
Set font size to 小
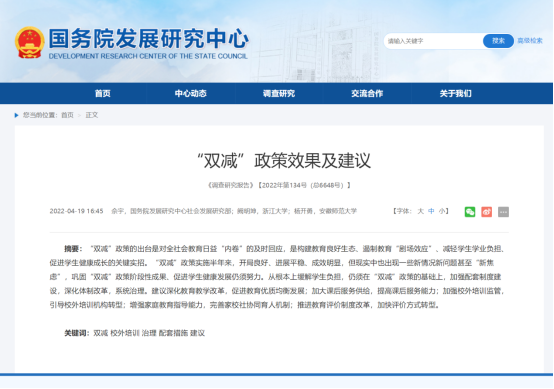coord(442,211)
